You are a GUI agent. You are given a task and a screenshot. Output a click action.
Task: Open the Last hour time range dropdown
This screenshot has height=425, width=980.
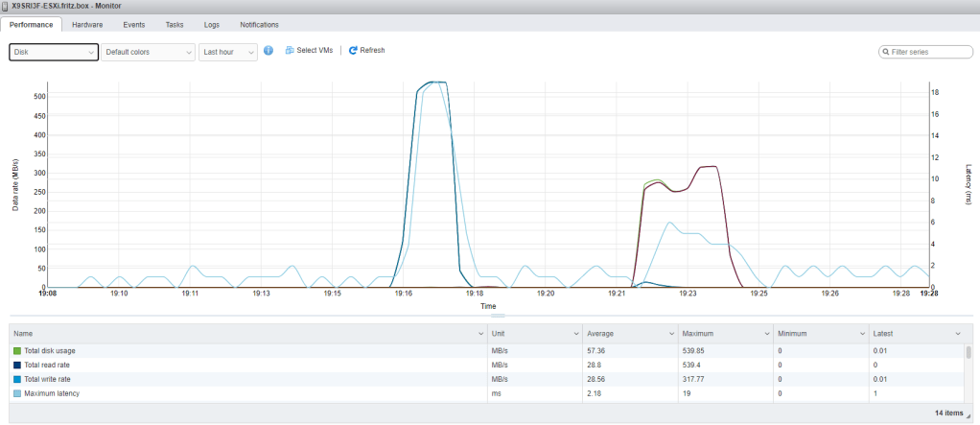pos(228,52)
